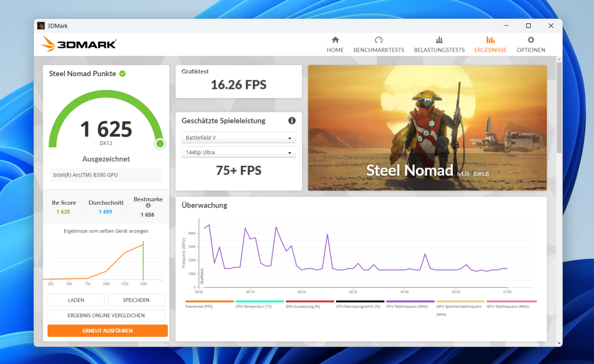Click the Steel Nomad preview image

[x=428, y=128]
